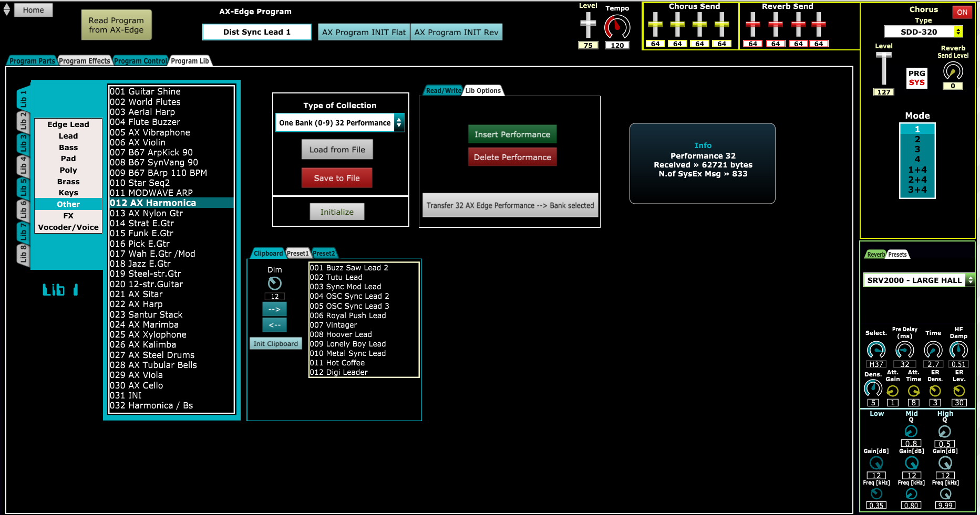Click the Insert Performance button
This screenshot has width=980, height=515.
[x=512, y=134]
